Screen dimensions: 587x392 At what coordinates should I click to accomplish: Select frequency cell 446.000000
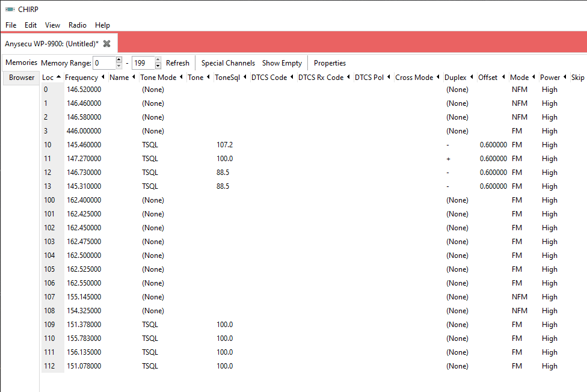coord(84,131)
